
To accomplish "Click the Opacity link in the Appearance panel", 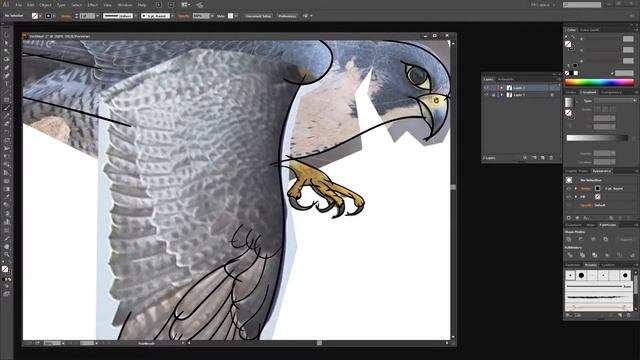I will [587, 205].
